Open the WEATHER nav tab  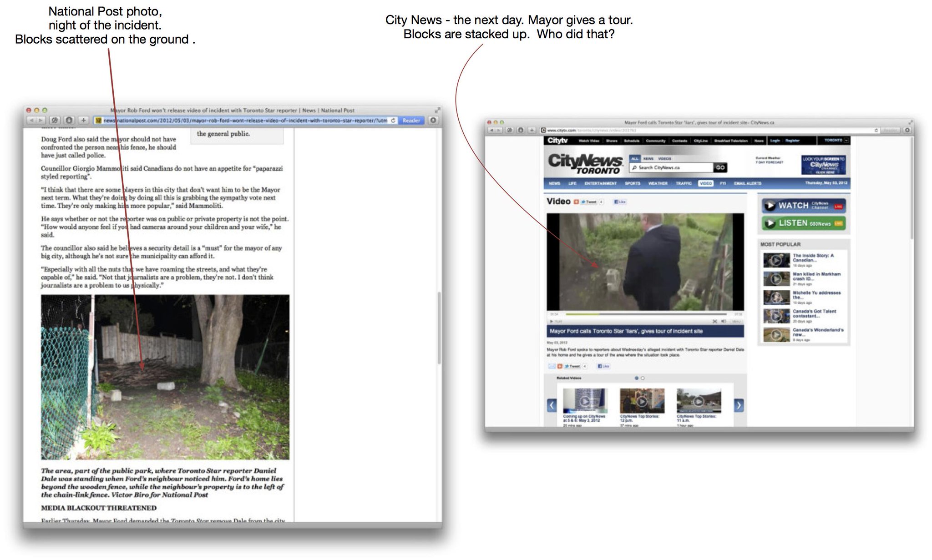click(x=658, y=183)
